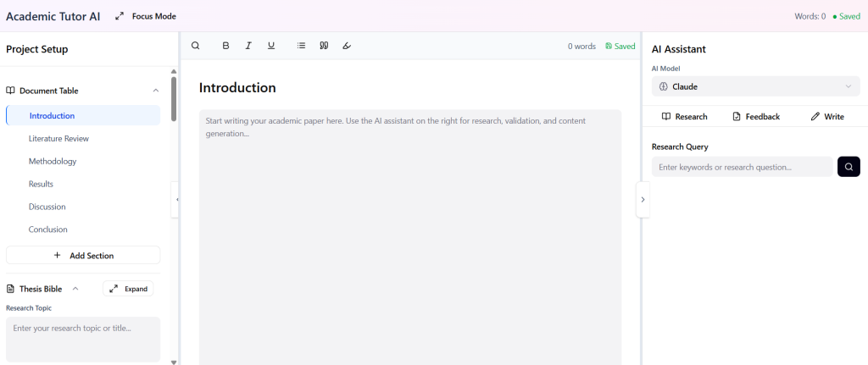Run the research query search button
The width and height of the screenshot is (868, 365).
pyautogui.click(x=849, y=167)
